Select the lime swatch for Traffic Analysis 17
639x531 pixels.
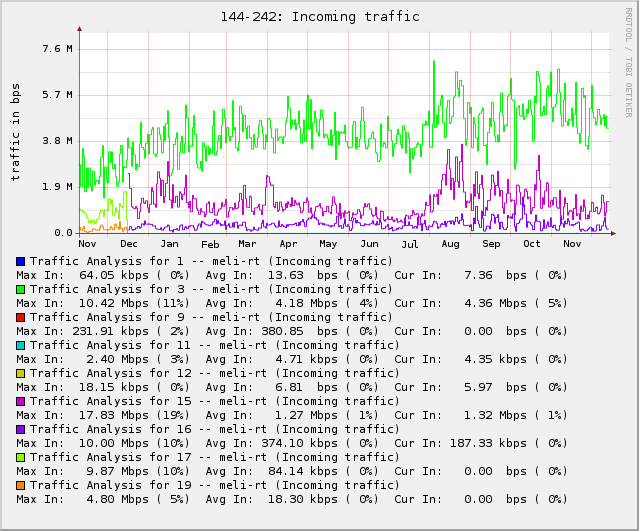[21, 457]
